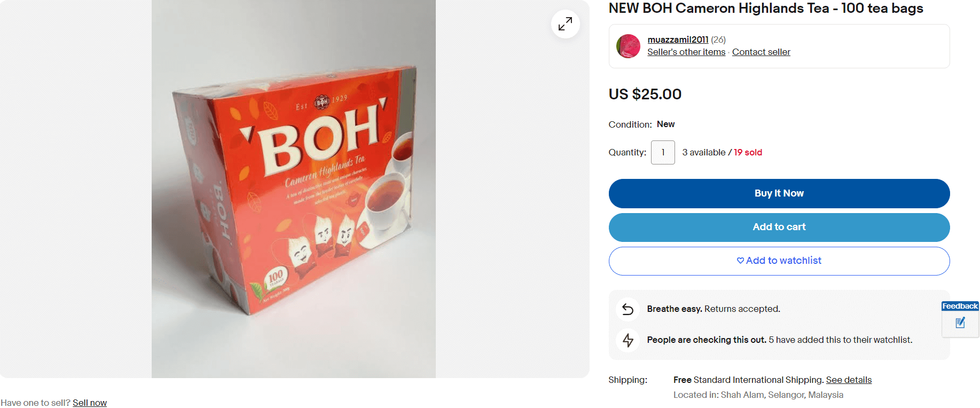View Seller's other items
Screen dimensions: 980x408
tap(686, 52)
